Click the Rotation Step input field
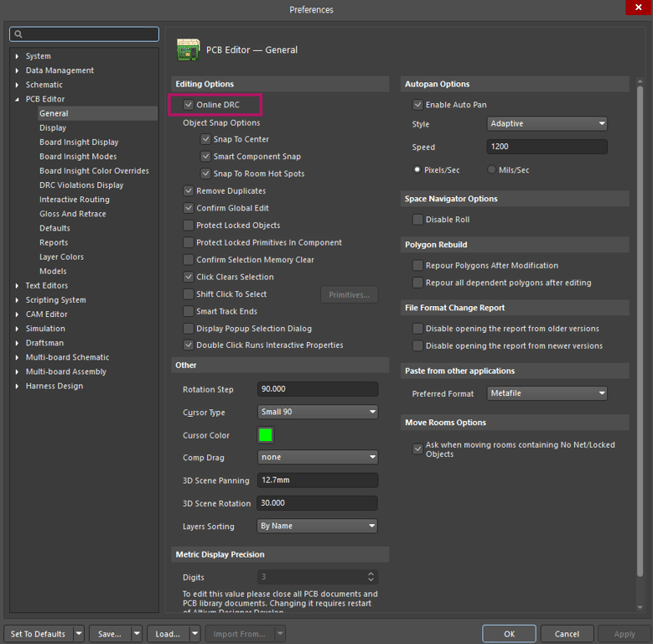 [x=318, y=388]
